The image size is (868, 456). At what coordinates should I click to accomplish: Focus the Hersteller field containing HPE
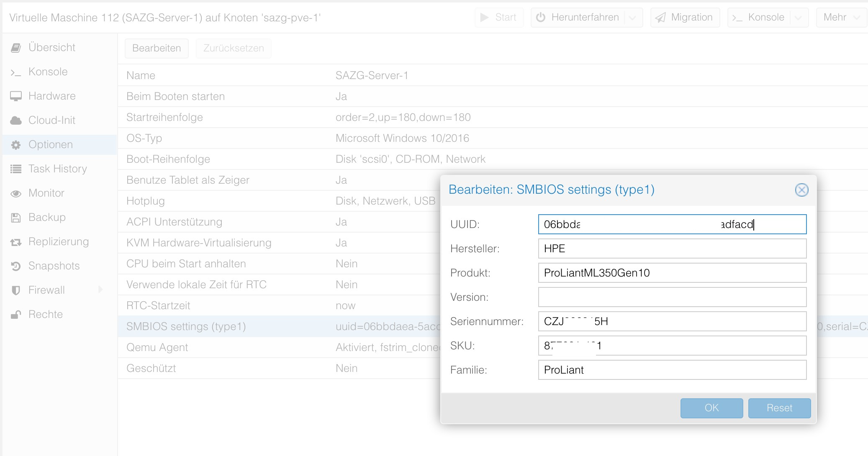(x=672, y=248)
